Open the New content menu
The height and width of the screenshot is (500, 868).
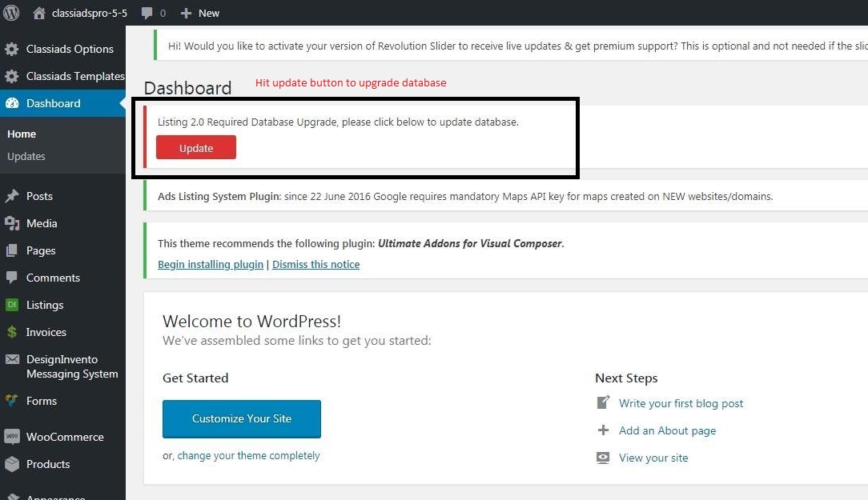[209, 14]
